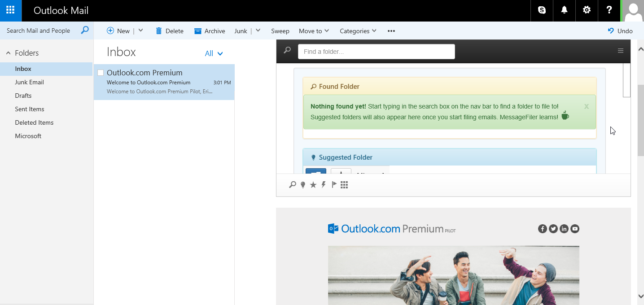644x305 pixels.
Task: Focus the Find a folder input
Action: 377,52
